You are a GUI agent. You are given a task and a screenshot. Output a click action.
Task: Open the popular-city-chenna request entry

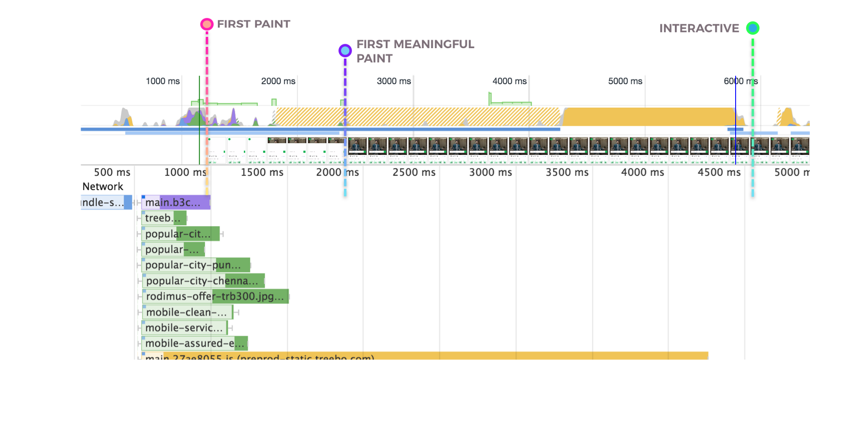[x=203, y=281]
